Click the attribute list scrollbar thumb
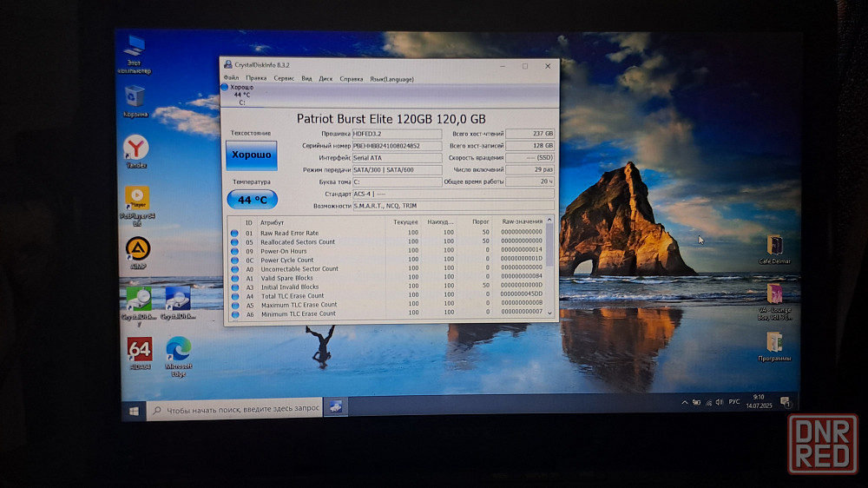The height and width of the screenshot is (488, 868). (x=549, y=246)
